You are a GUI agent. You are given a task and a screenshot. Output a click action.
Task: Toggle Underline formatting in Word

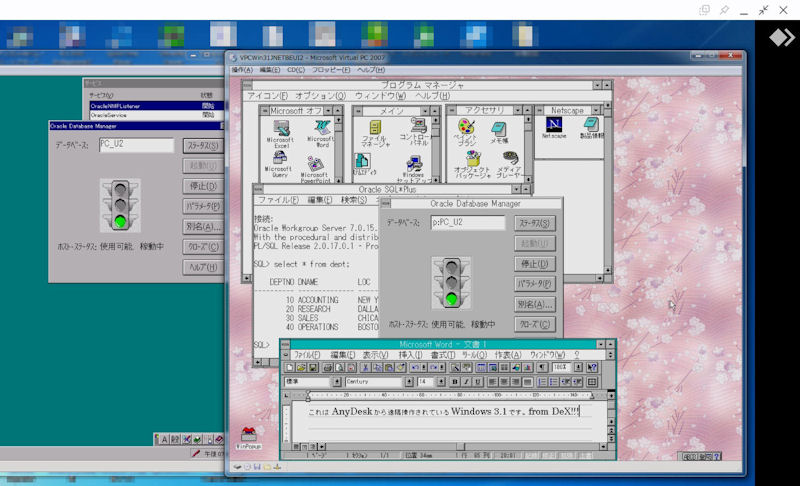click(478, 382)
